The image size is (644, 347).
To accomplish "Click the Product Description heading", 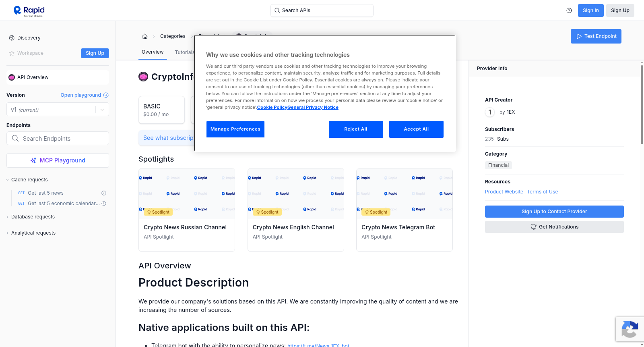I will [x=194, y=283].
